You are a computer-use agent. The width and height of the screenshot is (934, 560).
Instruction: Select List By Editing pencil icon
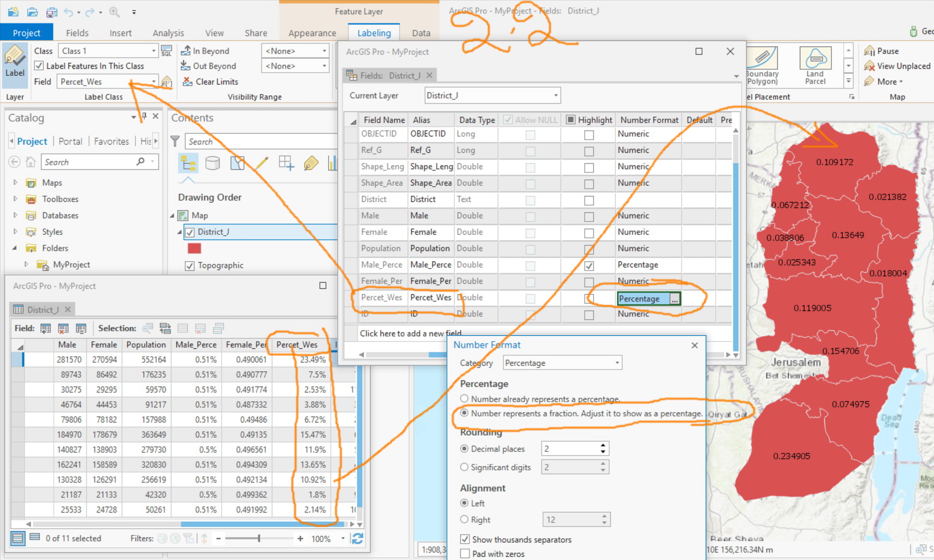point(262,163)
